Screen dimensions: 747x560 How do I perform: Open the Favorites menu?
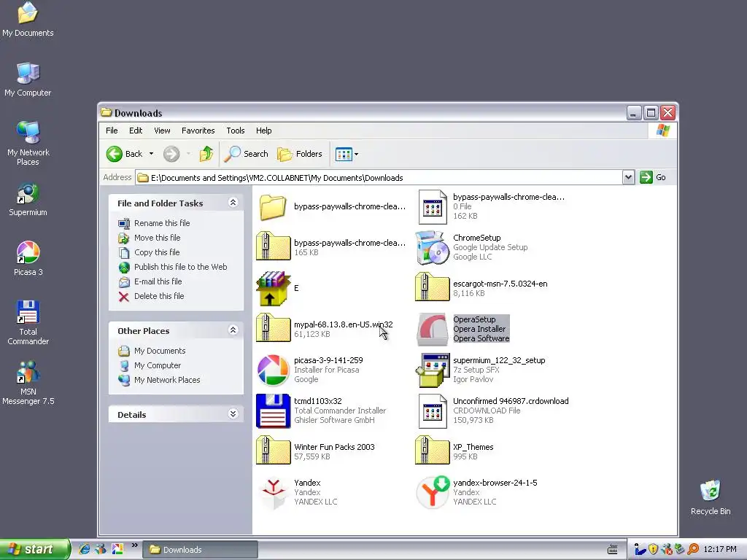coord(198,131)
